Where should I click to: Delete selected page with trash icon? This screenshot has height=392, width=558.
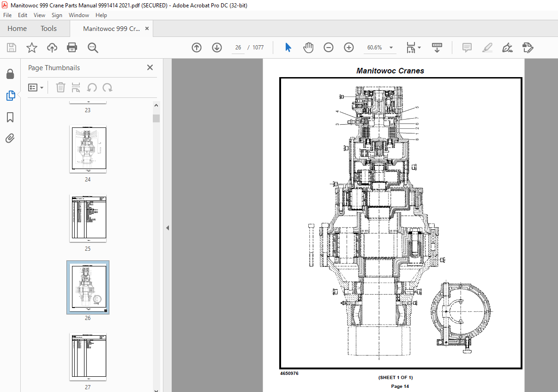coord(60,87)
